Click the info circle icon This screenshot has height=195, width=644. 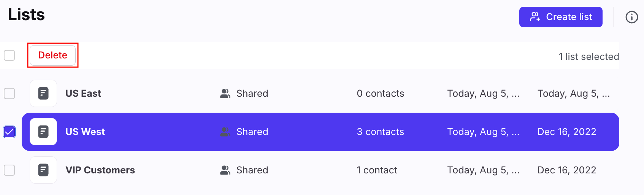click(x=631, y=17)
